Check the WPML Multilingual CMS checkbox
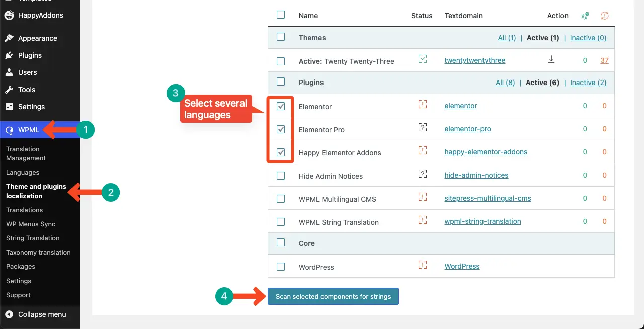The height and width of the screenshot is (329, 644). coord(281,199)
